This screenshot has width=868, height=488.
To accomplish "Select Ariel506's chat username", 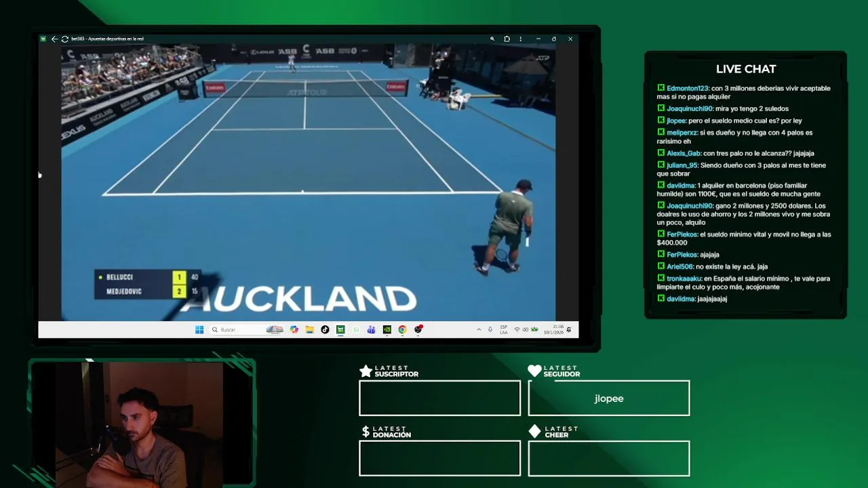I will pos(680,267).
